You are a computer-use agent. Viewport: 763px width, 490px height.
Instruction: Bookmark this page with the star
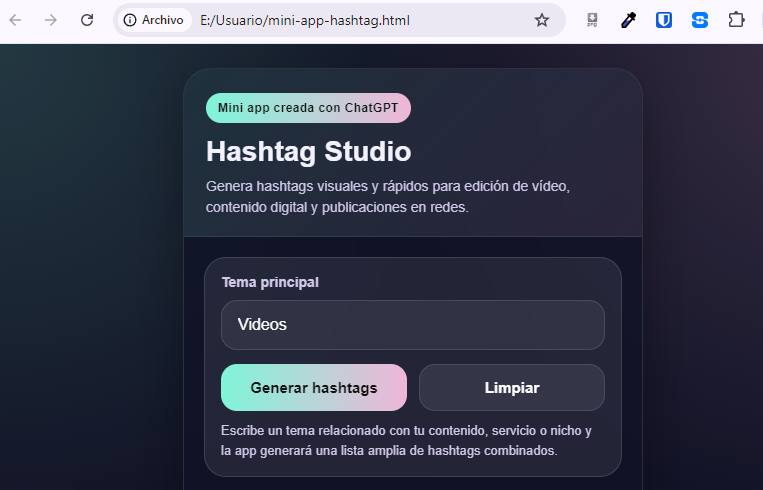click(542, 20)
